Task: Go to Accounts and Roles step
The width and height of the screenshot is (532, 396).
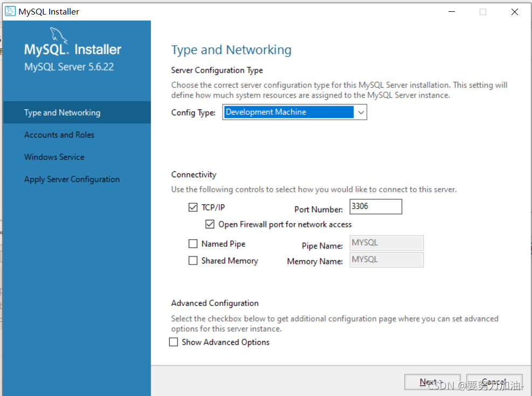Action: (x=77, y=135)
